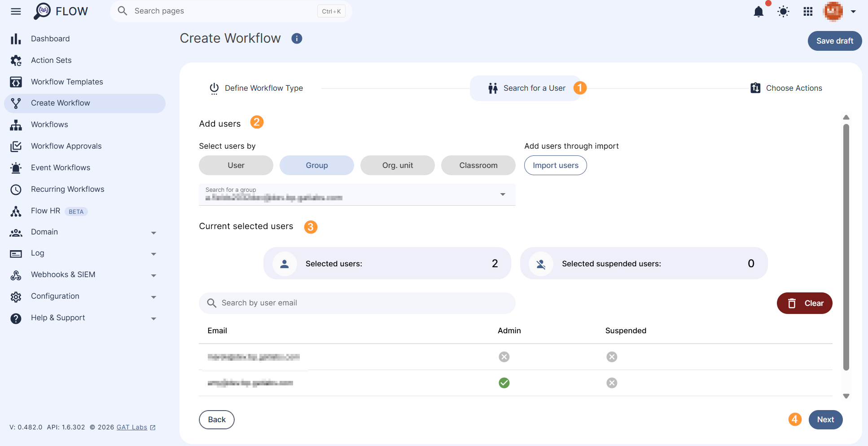
Task: Click the Email column header
Action: [x=217, y=331]
